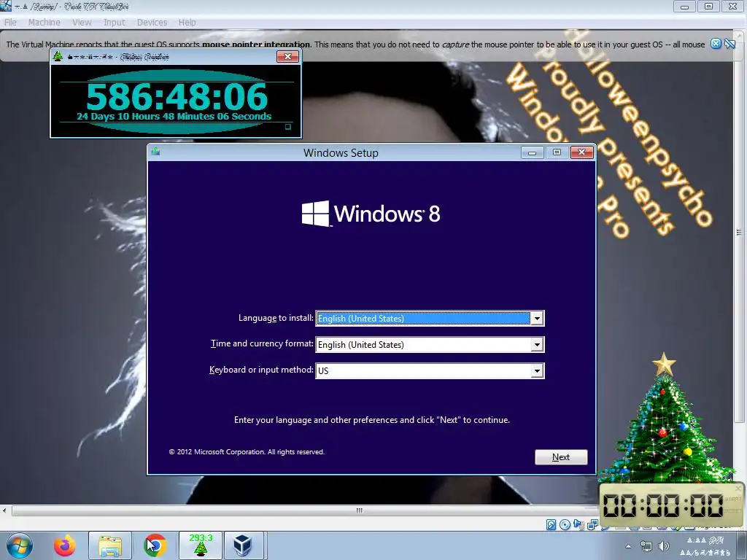Close the timer gadget

738,488
